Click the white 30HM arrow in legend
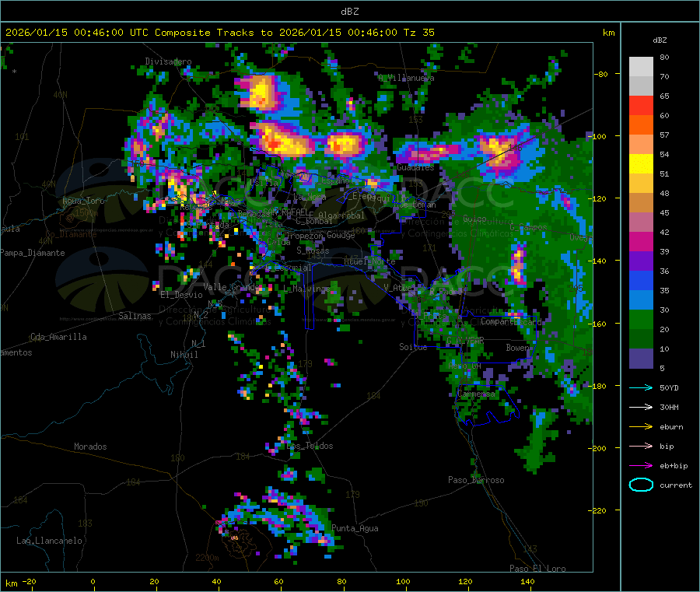The height and width of the screenshot is (592, 700). click(641, 407)
